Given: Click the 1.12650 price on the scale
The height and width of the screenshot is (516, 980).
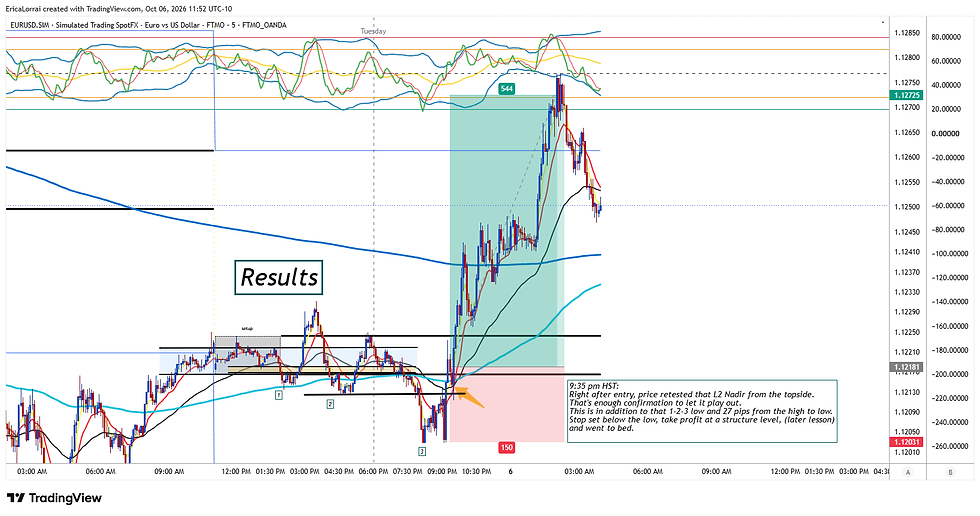Looking at the screenshot, I should pyautogui.click(x=907, y=132).
